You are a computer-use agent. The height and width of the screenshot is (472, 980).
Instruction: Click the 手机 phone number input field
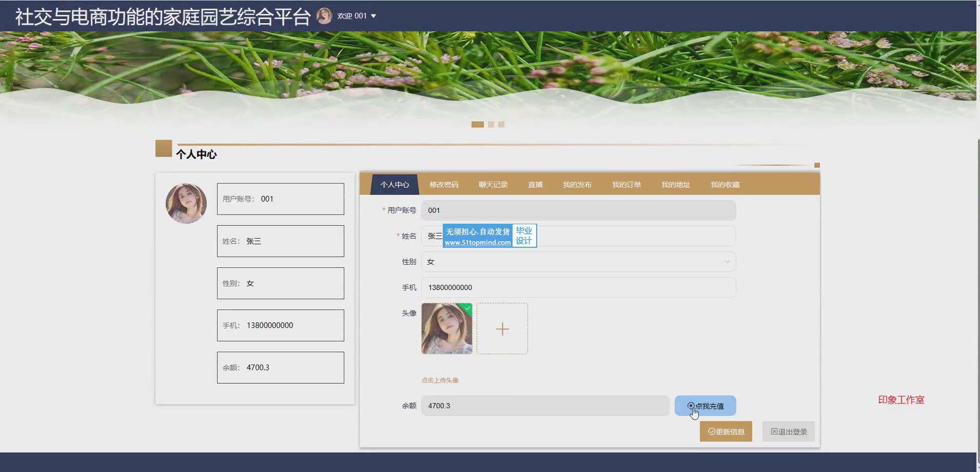[x=578, y=287]
